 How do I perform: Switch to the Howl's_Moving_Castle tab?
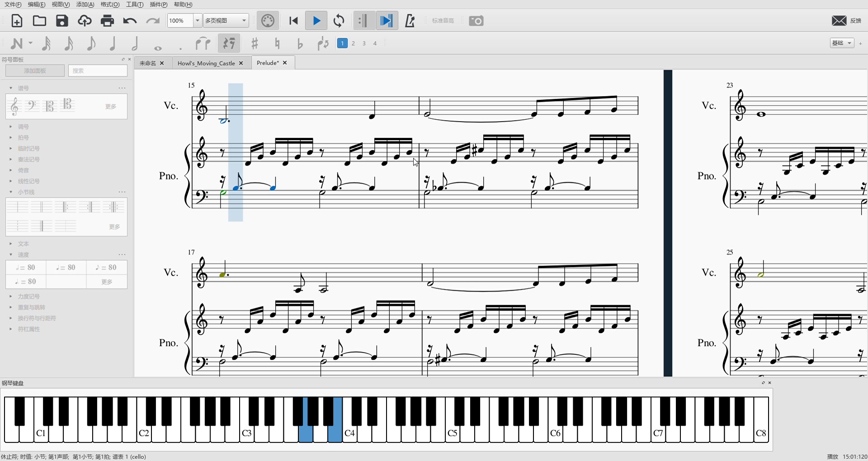tap(206, 63)
